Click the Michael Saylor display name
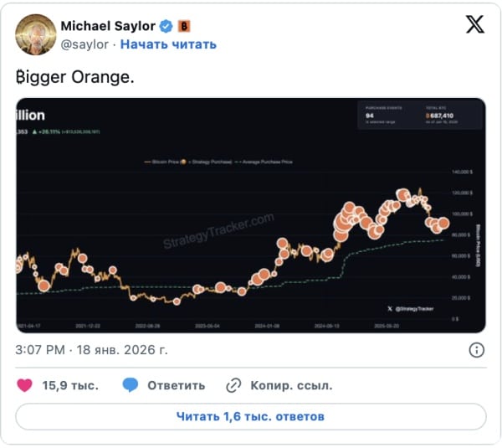This screenshot has height=448, width=502. [108, 26]
